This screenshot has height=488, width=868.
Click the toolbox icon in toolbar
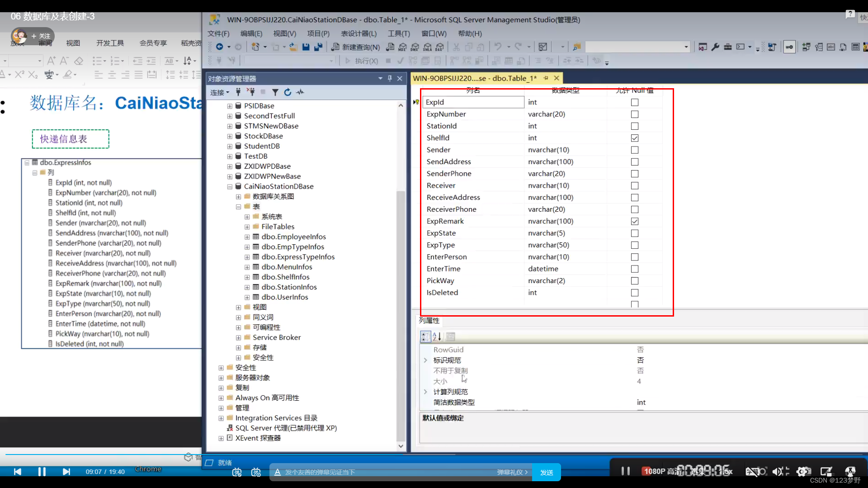tap(728, 47)
